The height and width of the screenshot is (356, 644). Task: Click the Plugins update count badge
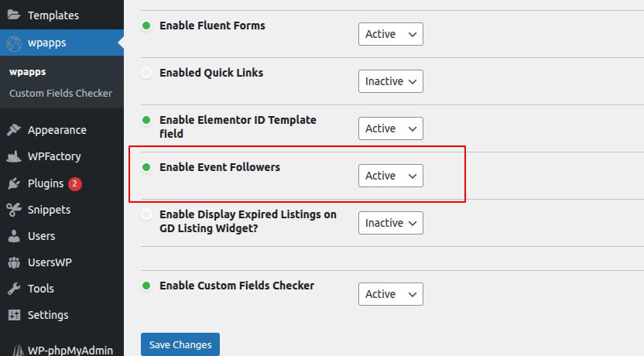[75, 183]
